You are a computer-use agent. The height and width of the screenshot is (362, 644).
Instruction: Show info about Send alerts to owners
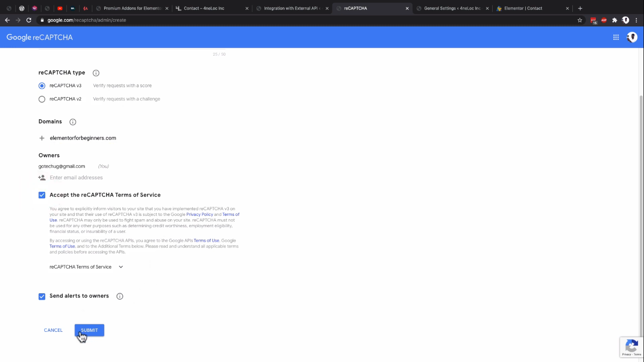(120, 296)
